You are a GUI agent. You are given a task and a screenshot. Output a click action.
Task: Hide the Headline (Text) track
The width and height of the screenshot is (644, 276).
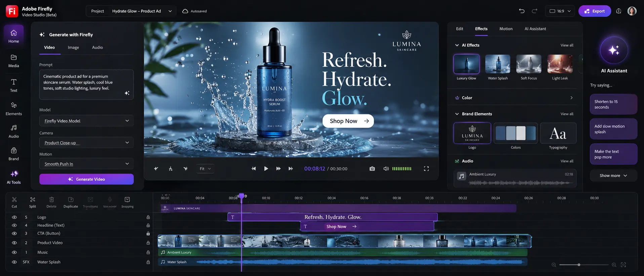coord(14,225)
